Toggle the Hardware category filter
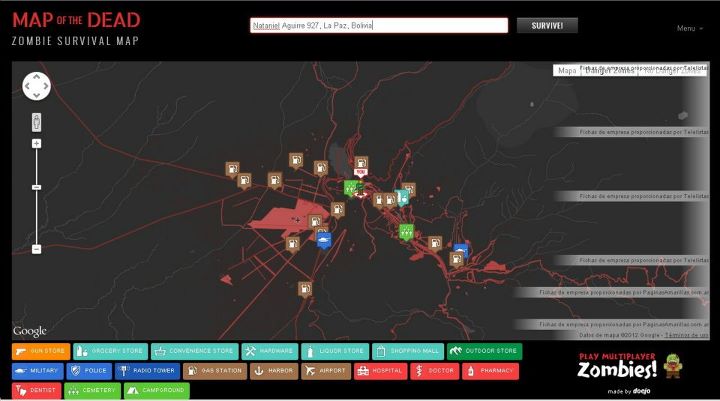The image size is (720, 401). 270,351
